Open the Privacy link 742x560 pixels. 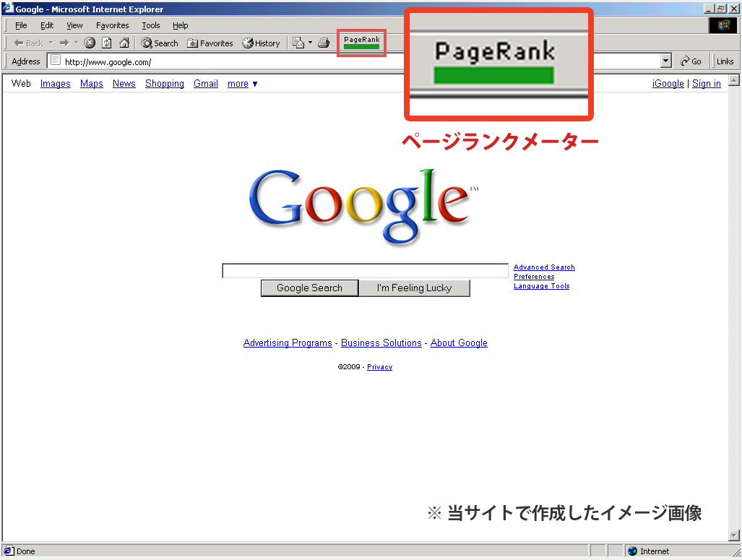click(x=379, y=367)
